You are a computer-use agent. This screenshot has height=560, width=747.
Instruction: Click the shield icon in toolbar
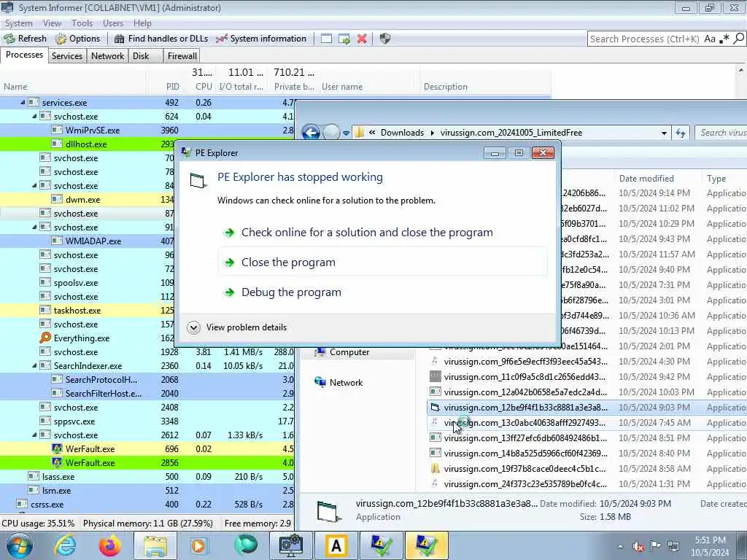click(x=385, y=39)
